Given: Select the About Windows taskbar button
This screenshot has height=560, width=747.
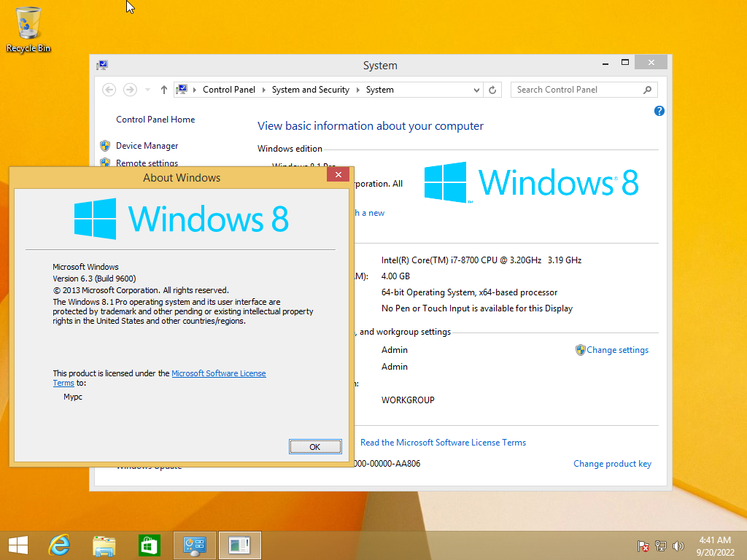Looking at the screenshot, I should click(x=239, y=545).
